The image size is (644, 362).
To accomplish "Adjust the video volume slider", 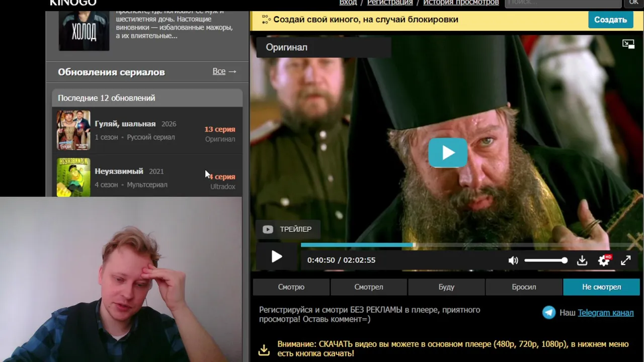I will tap(546, 260).
